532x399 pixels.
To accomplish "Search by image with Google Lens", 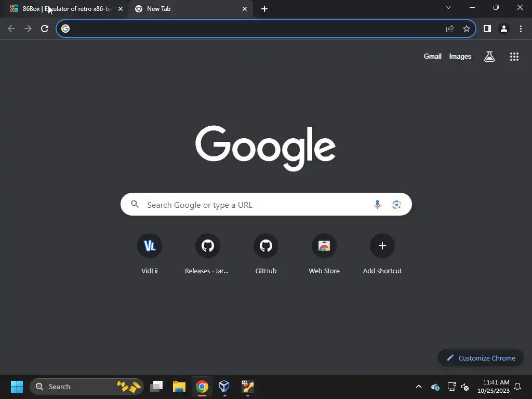I will point(396,204).
